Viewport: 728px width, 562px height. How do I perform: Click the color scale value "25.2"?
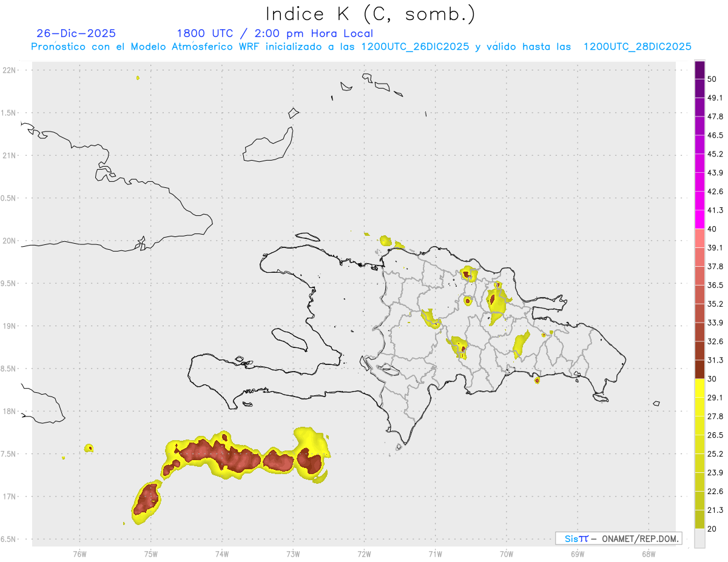tap(716, 453)
